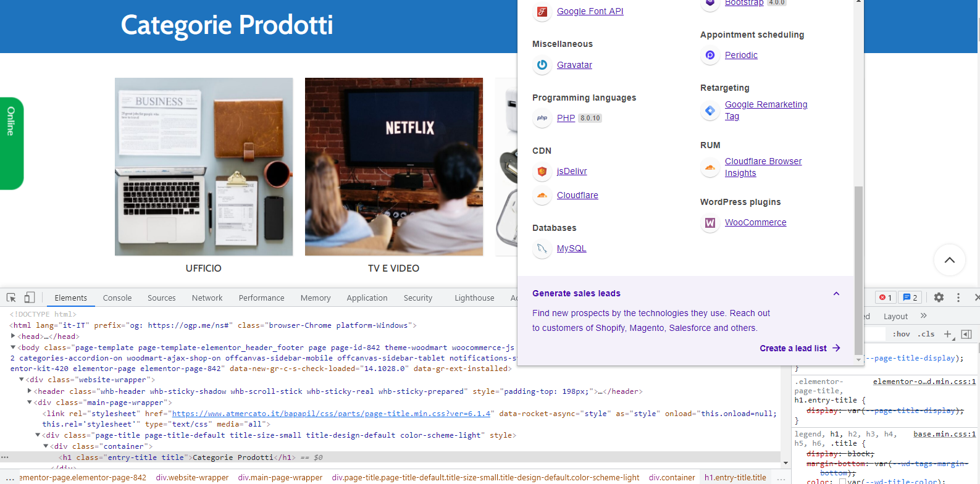980x484 pixels.
Task: Open the Application tab
Action: 367,298
